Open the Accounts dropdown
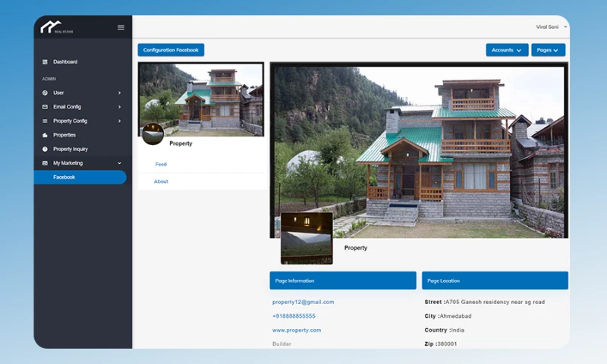 click(507, 50)
